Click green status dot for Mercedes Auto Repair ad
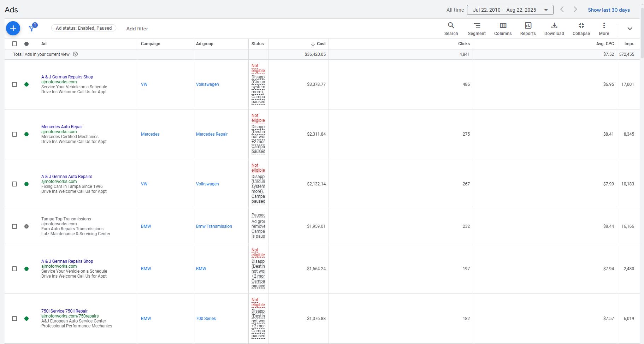This screenshot has height=344, width=644. (x=26, y=134)
